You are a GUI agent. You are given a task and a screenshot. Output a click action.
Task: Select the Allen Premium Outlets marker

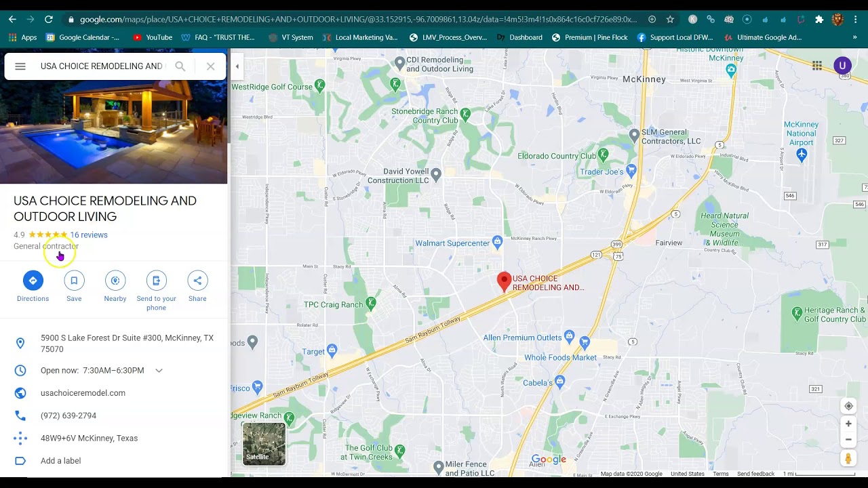pyautogui.click(x=569, y=336)
